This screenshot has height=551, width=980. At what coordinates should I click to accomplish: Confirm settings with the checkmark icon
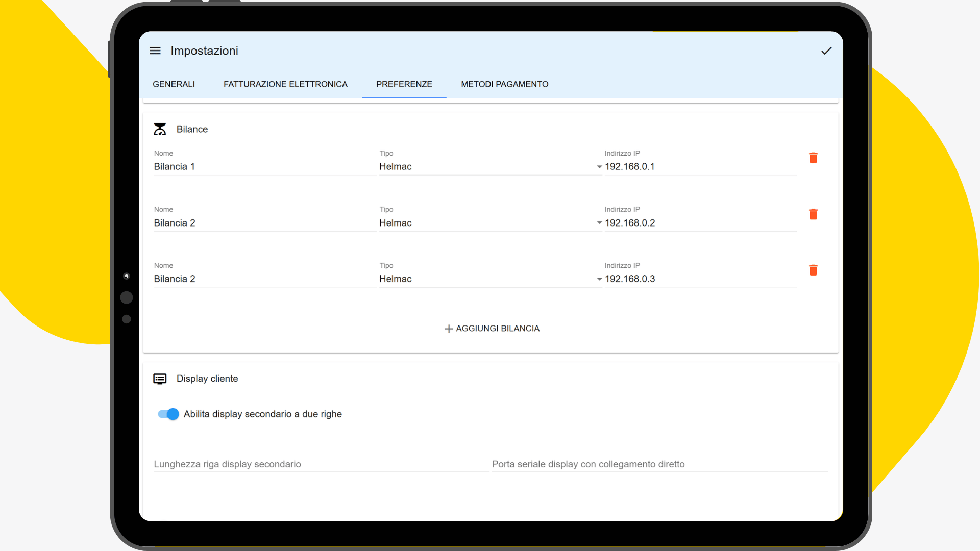(826, 51)
